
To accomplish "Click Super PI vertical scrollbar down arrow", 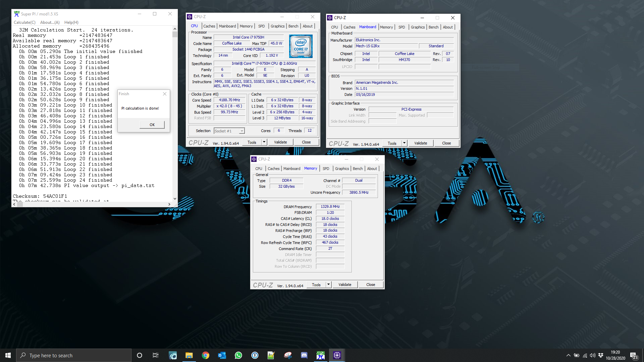I will click(175, 199).
